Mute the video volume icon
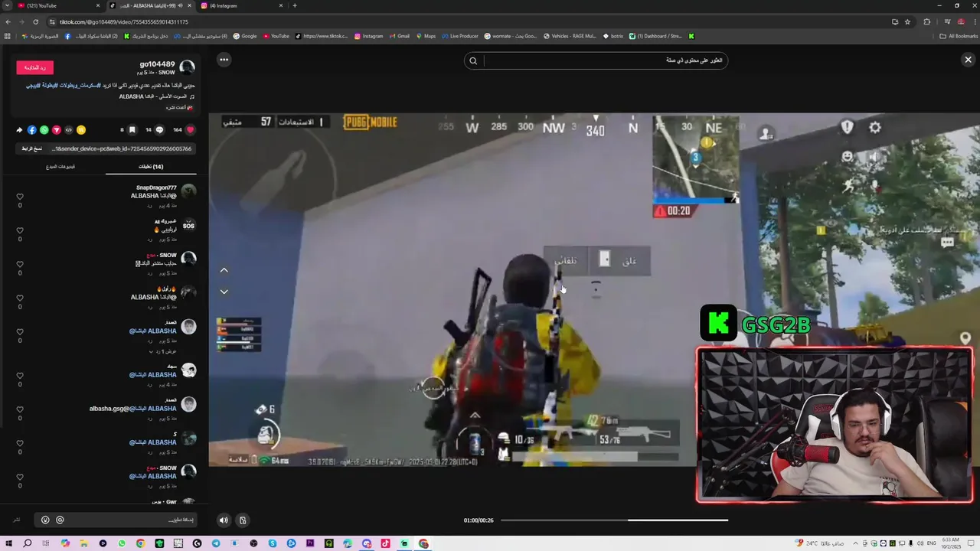This screenshot has width=980, height=551. (224, 520)
